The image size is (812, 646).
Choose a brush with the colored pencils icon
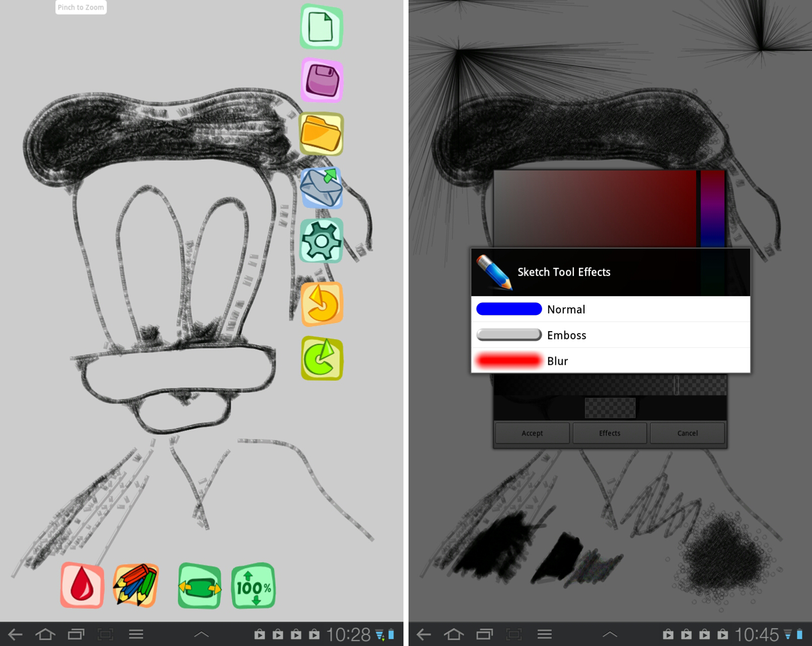click(x=136, y=585)
